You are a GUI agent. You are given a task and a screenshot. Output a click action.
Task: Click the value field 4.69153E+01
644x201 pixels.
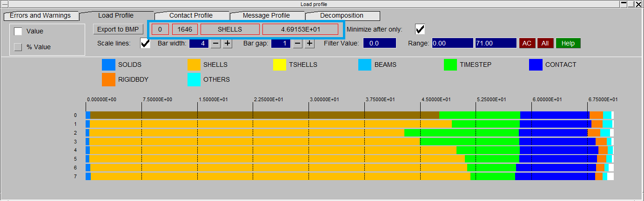(x=300, y=29)
